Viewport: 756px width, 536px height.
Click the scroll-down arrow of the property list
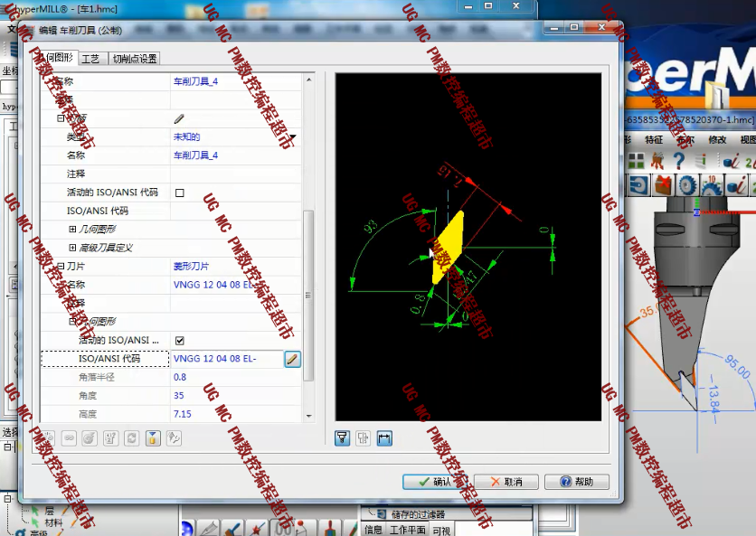click(x=309, y=416)
